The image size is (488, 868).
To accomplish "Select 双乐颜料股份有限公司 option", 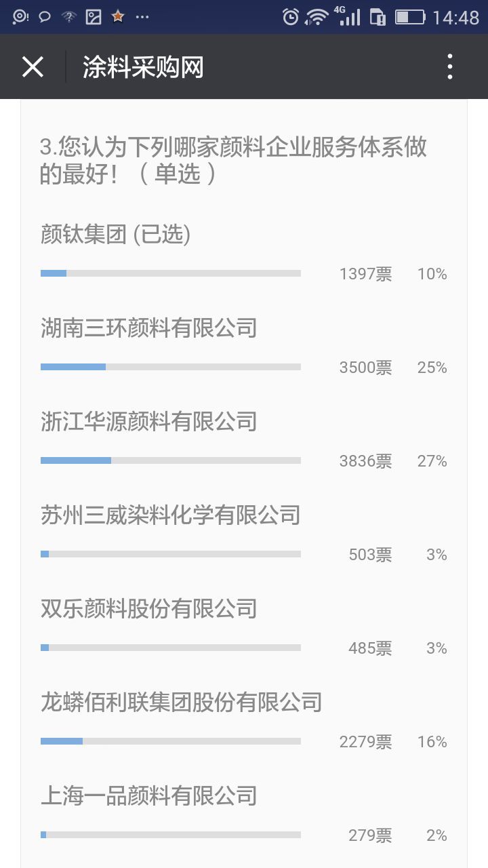I will click(x=148, y=609).
